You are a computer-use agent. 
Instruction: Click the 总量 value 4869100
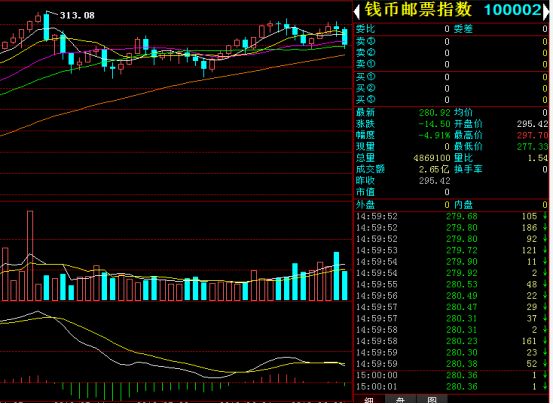pos(432,158)
